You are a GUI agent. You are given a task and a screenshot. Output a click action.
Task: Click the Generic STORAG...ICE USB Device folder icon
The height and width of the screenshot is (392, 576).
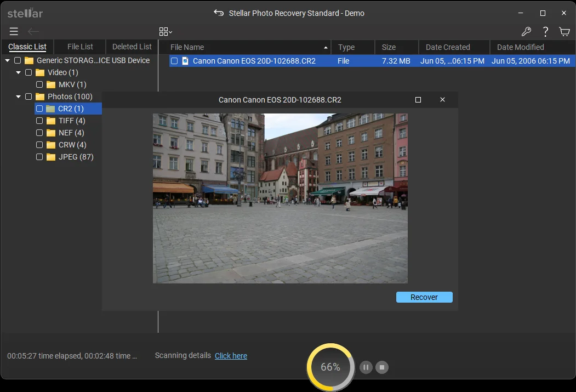coord(29,61)
